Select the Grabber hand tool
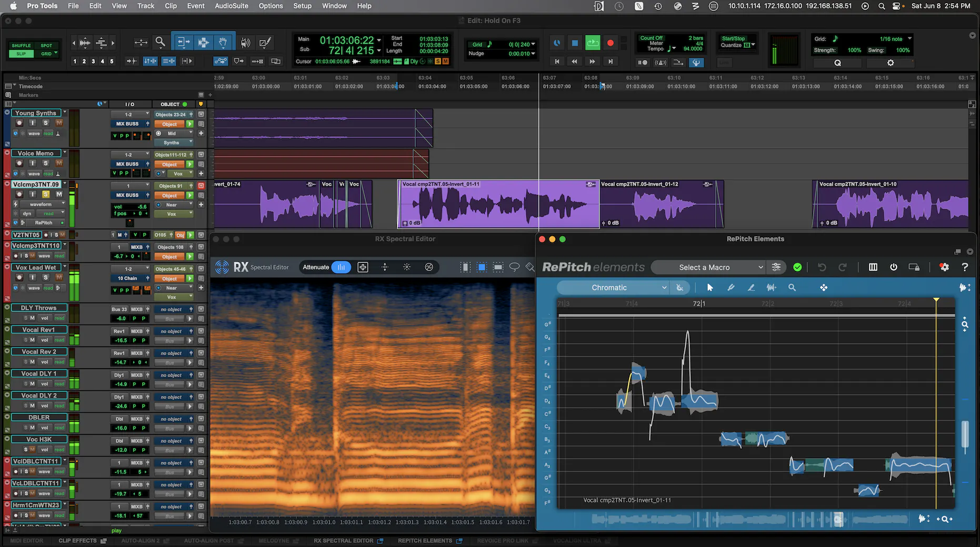Viewport: 980px width, 547px height. (223, 43)
